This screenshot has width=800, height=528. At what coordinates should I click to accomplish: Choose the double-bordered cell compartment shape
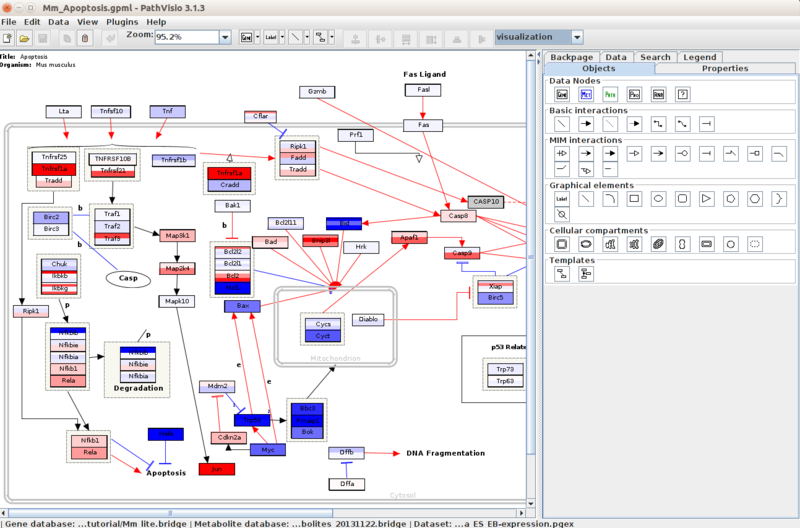(x=562, y=244)
